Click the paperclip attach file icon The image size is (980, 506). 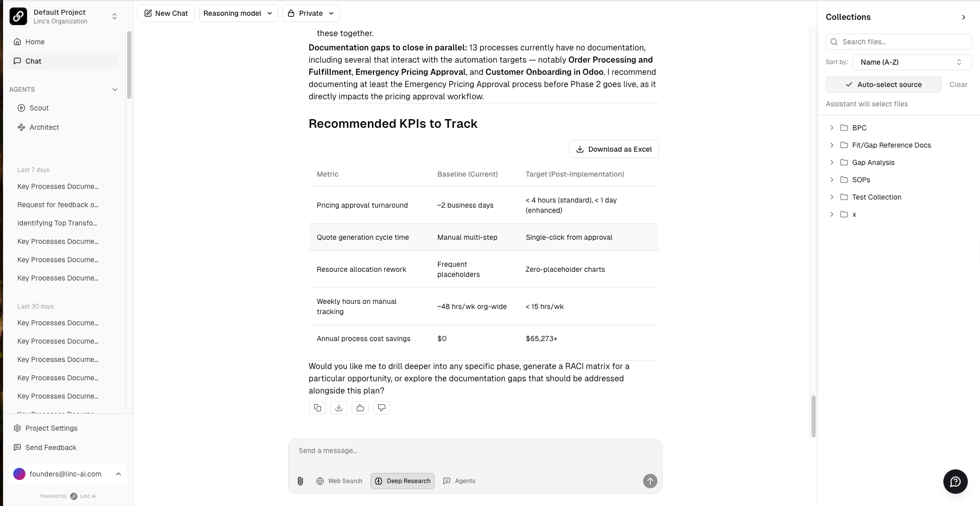pos(300,481)
